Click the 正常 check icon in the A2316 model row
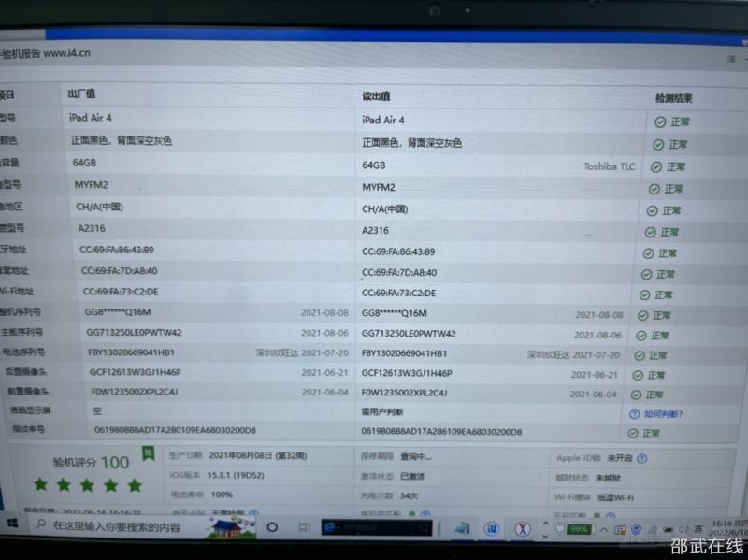 point(651,232)
